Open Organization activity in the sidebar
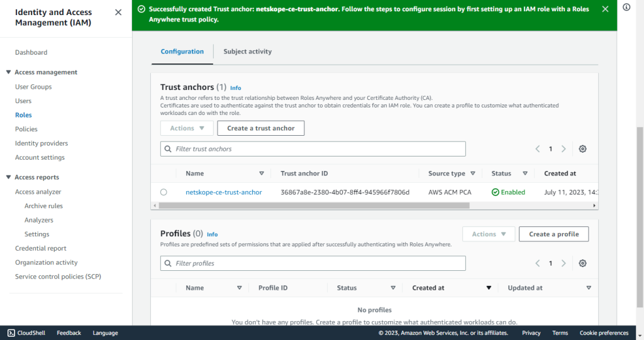The height and width of the screenshot is (340, 644). pyautogui.click(x=47, y=263)
